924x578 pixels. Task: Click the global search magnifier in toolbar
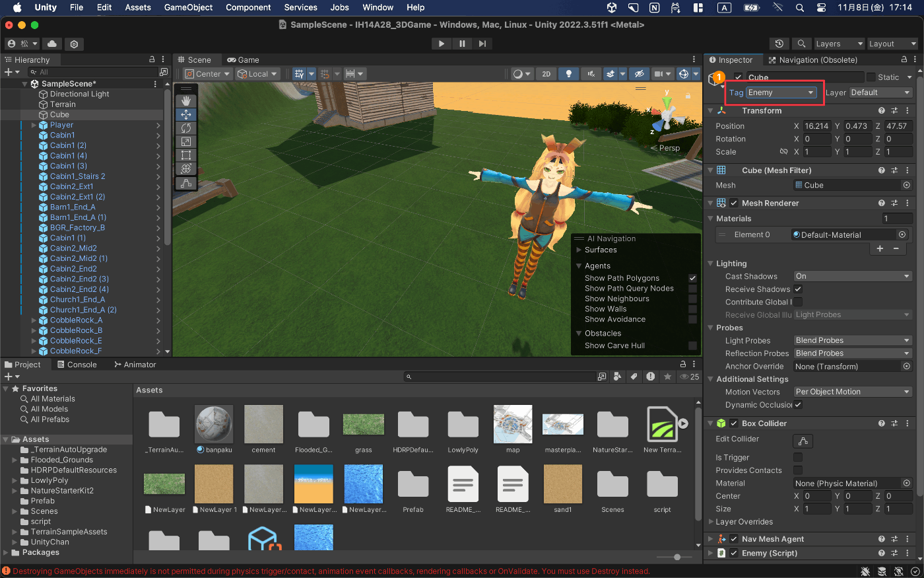[801, 44]
